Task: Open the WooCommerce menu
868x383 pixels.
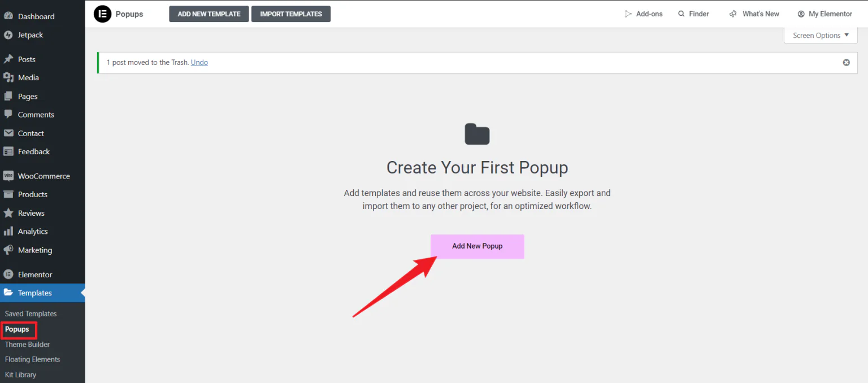Action: (x=42, y=176)
